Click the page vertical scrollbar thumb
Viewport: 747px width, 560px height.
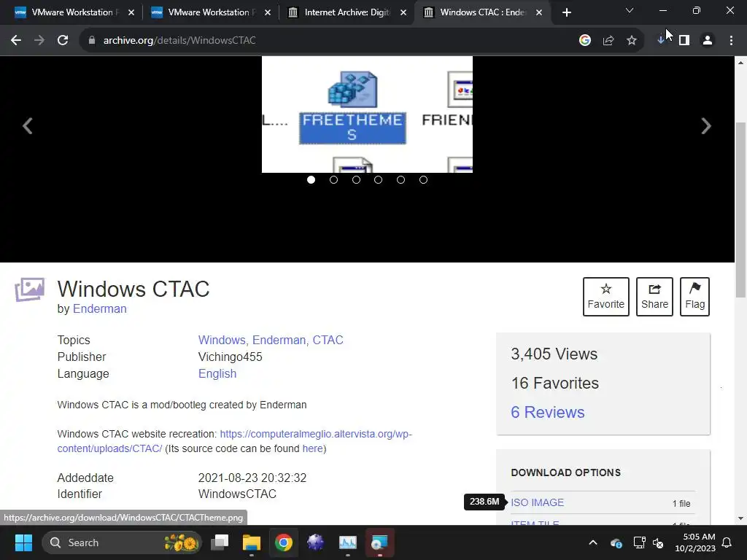[x=741, y=209]
